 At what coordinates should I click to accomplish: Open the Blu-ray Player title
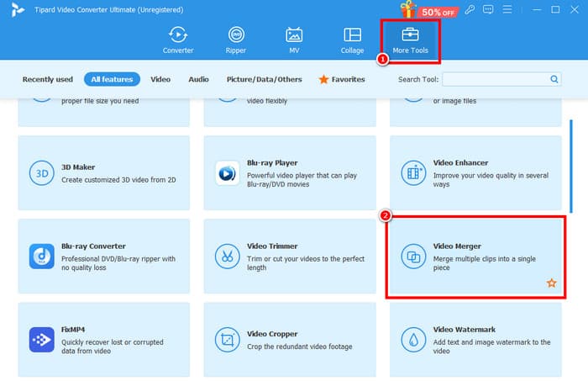click(x=272, y=163)
